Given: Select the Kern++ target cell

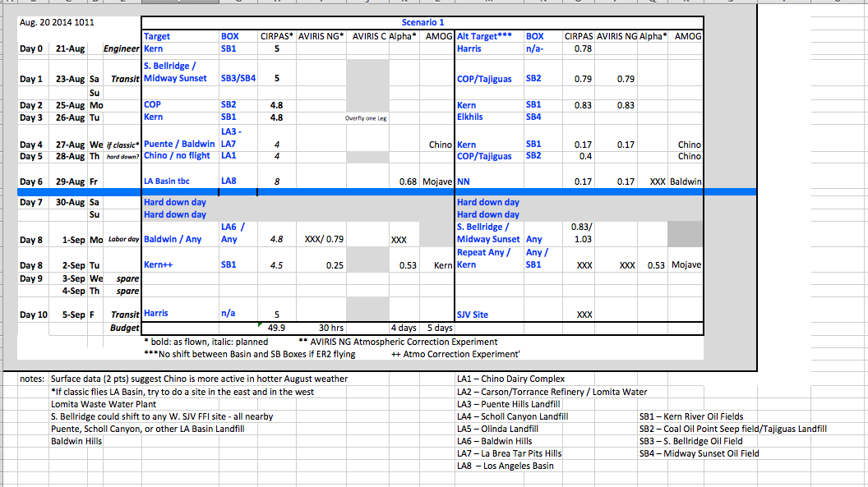Looking at the screenshot, I should click(157, 265).
